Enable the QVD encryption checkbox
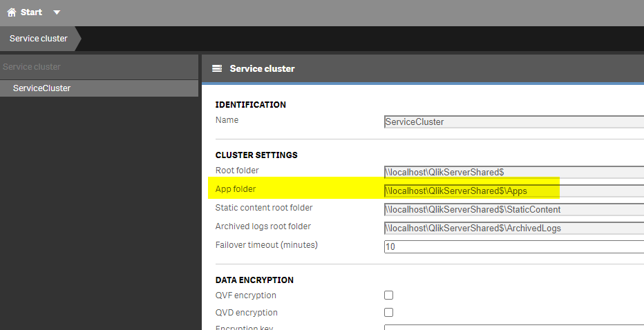 click(x=388, y=312)
